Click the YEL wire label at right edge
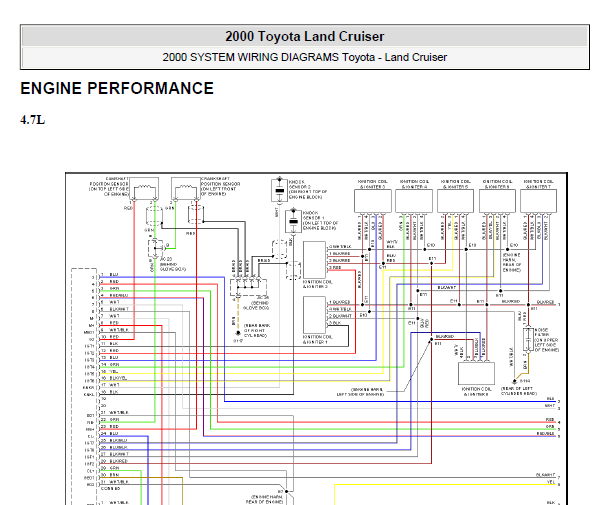 (x=551, y=482)
